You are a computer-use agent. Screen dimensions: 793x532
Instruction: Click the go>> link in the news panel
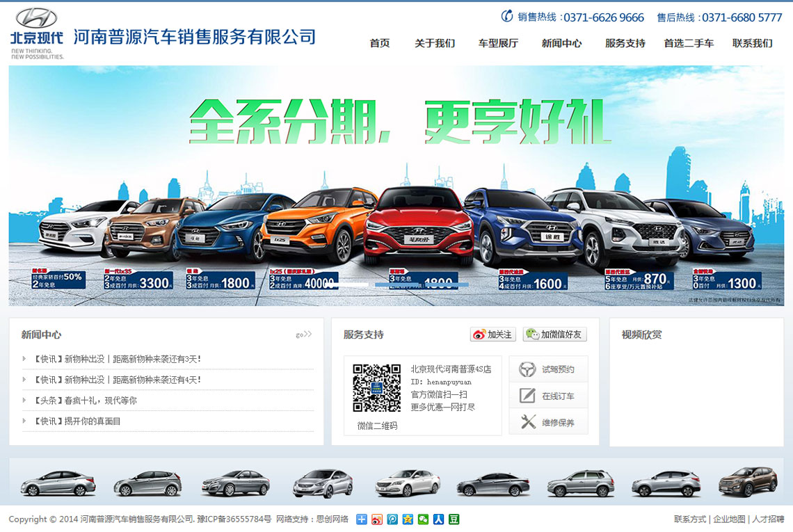[x=303, y=334]
